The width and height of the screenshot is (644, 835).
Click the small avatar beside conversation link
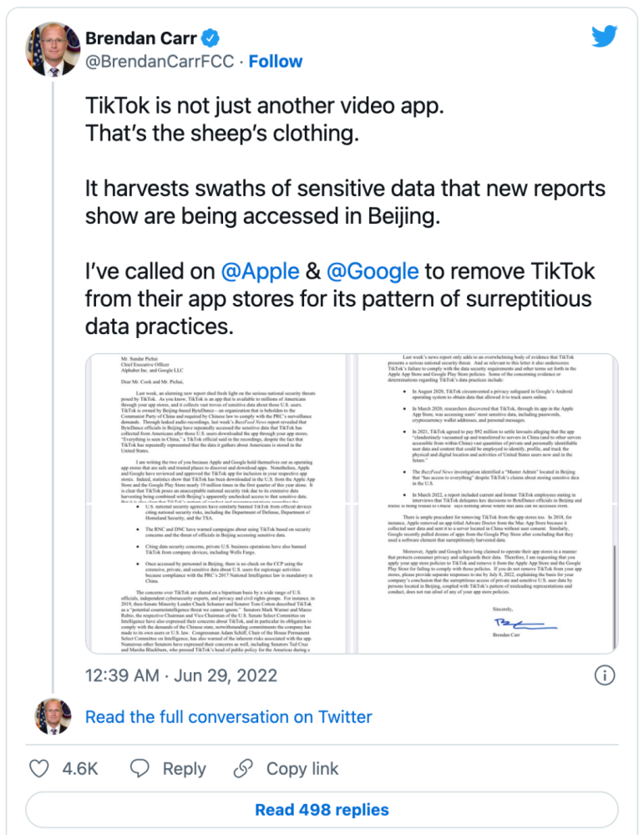tap(53, 716)
